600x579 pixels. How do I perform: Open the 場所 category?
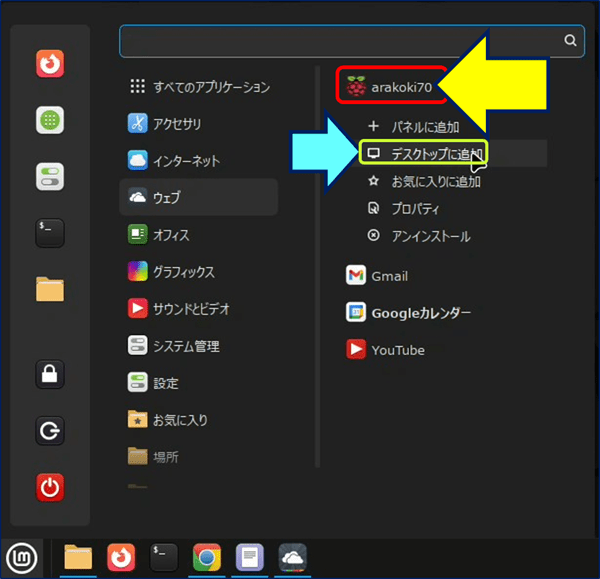coord(199,457)
